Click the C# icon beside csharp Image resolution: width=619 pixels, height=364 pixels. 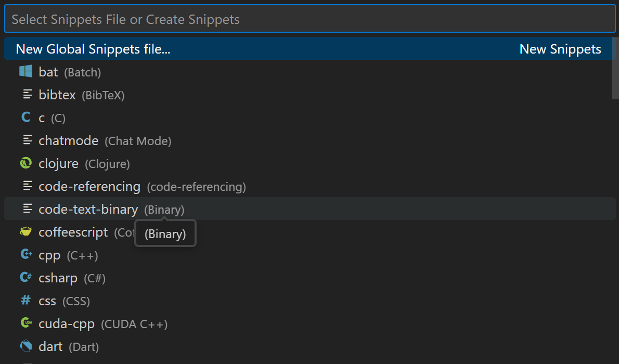click(x=25, y=277)
